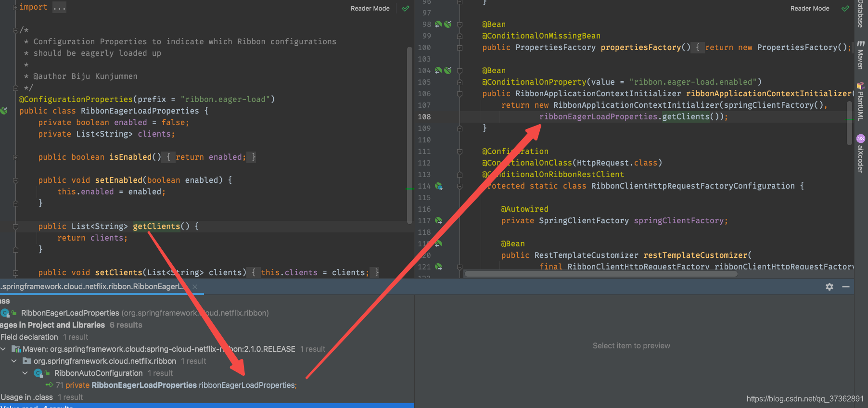Click the Spring gutter icon on line 114
The height and width of the screenshot is (408, 868).
439,186
